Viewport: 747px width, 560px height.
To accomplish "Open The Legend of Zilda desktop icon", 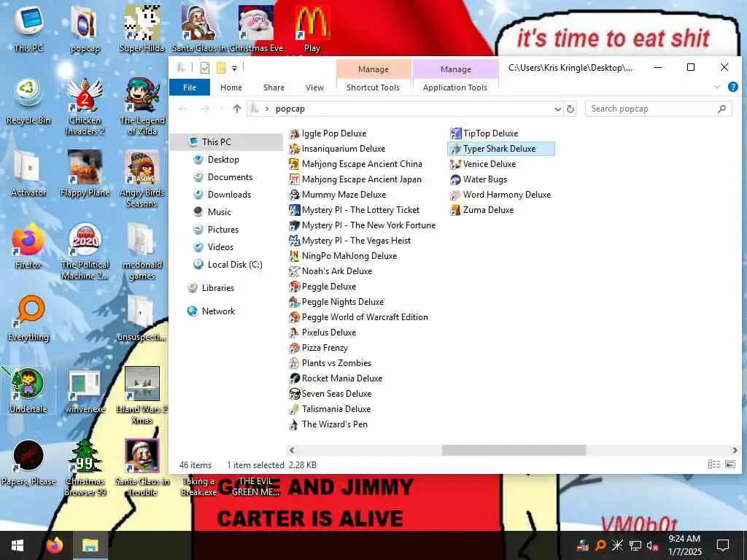I will (142, 106).
